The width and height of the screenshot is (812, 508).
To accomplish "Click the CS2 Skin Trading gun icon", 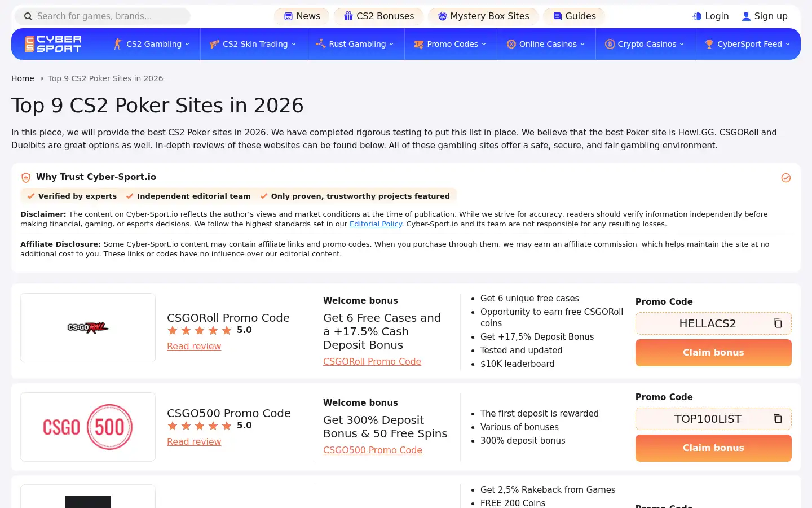I will (x=214, y=44).
